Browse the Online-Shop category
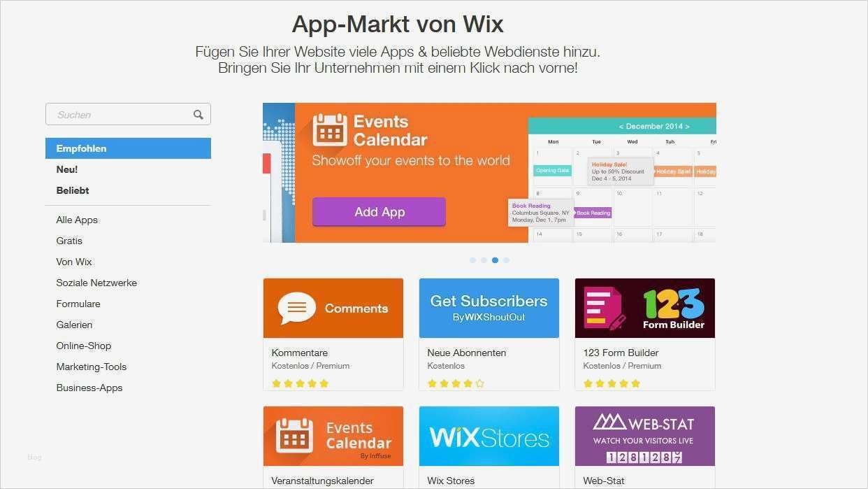 coord(84,346)
